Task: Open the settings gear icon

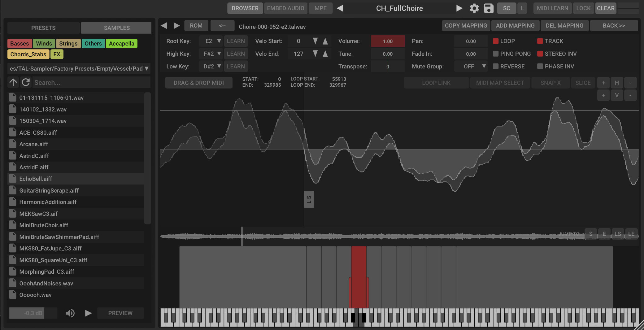Action: coord(474,8)
